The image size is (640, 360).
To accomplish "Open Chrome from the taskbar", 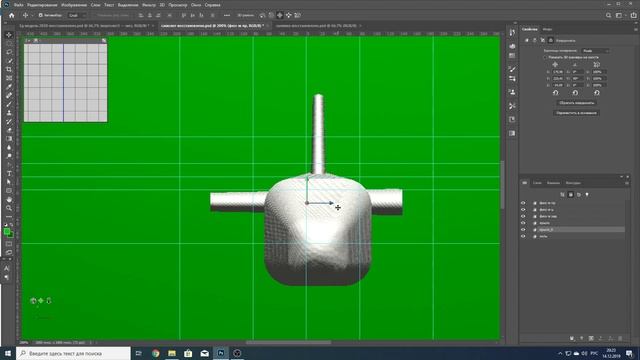I will [156, 353].
